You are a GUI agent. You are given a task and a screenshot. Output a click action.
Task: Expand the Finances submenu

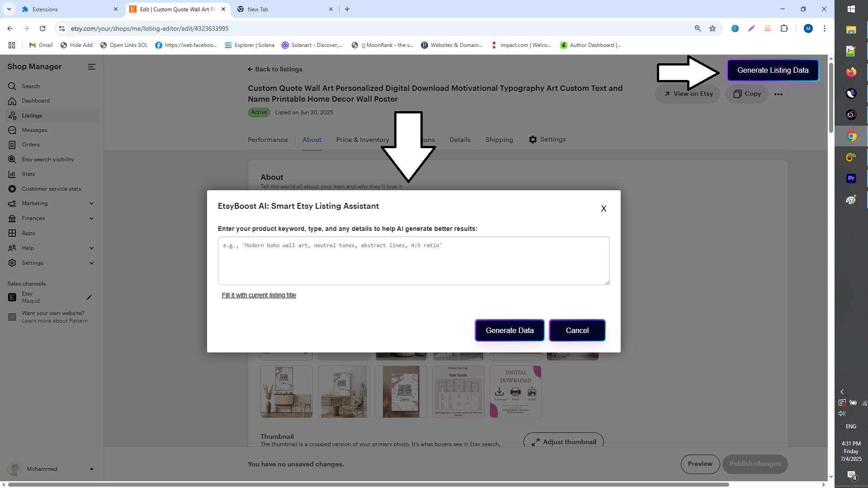tap(91, 219)
